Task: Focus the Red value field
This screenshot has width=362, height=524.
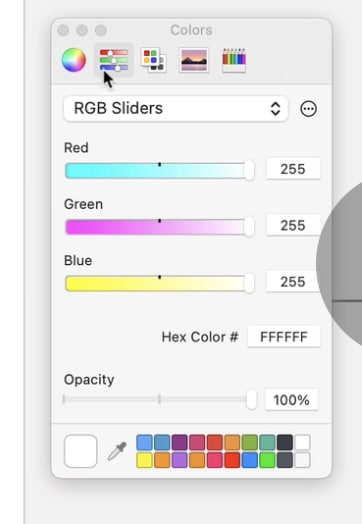Action: click(293, 169)
